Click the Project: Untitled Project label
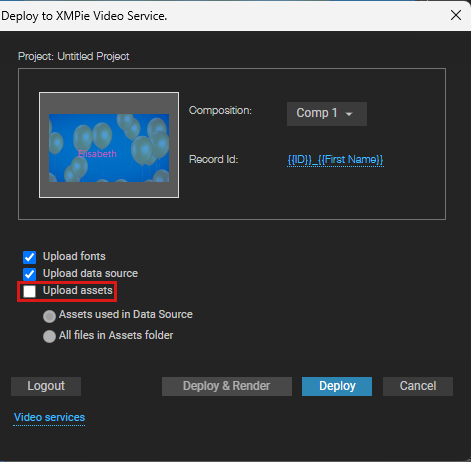Screen dimensions: 471x462 coord(74,56)
